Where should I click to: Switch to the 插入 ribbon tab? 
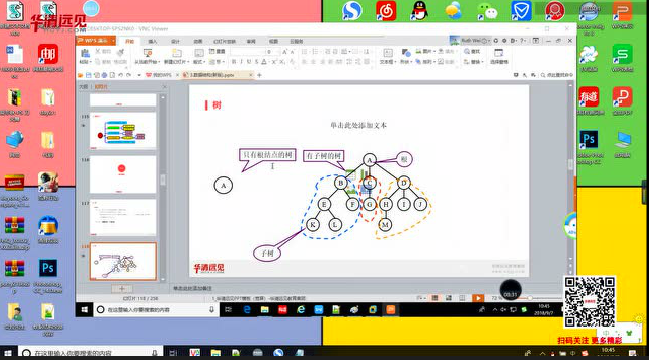coord(153,42)
